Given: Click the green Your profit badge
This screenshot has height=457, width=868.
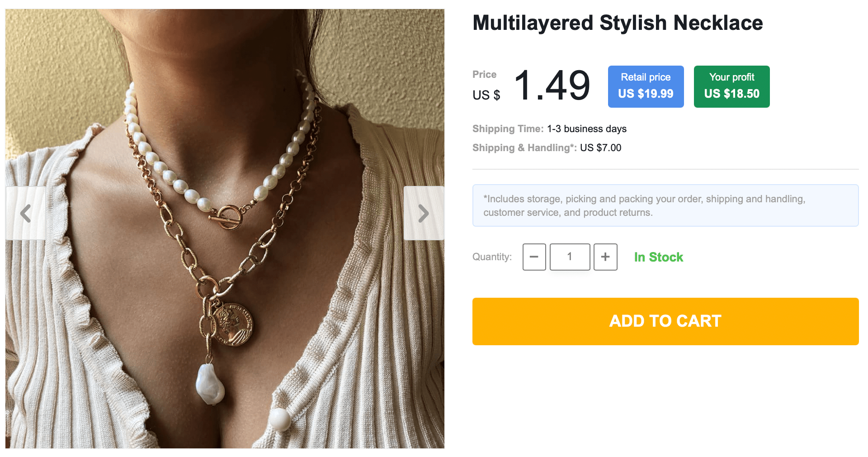Looking at the screenshot, I should 731,86.
